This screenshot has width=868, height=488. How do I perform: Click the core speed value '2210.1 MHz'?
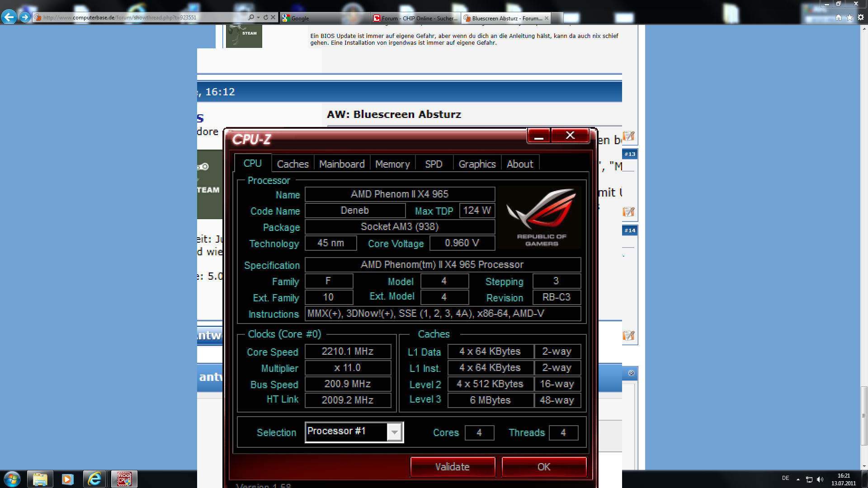point(348,352)
